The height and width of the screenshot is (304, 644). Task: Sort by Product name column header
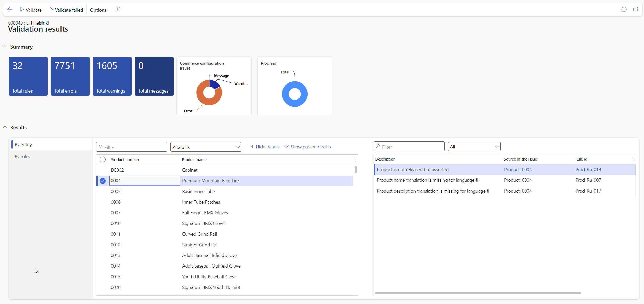pyautogui.click(x=194, y=159)
